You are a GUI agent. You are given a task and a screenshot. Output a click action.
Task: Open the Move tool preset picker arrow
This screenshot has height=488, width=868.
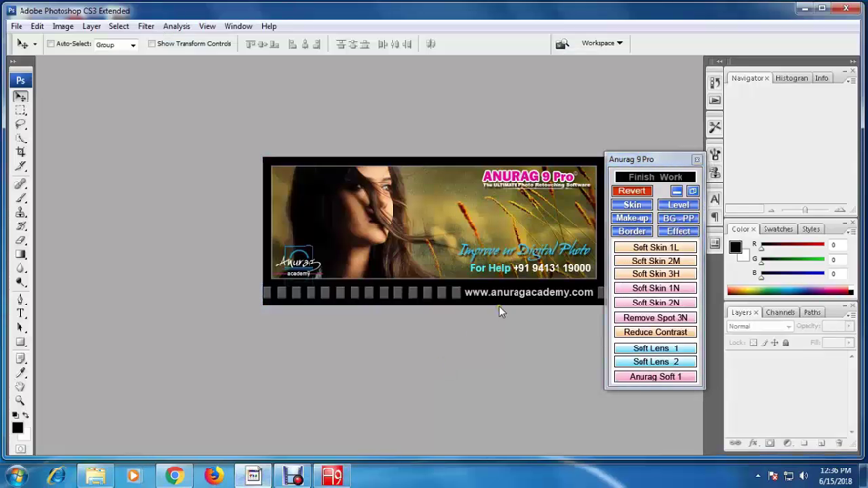pyautogui.click(x=35, y=44)
